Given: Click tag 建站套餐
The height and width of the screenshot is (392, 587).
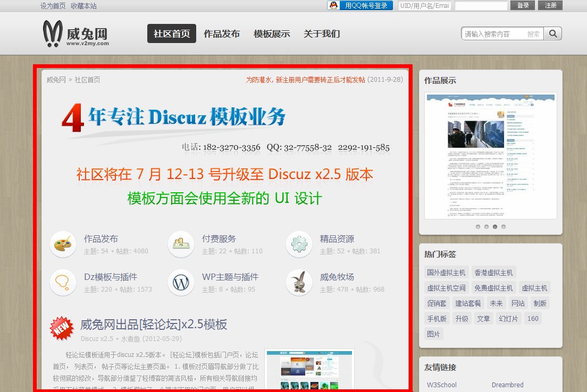Looking at the screenshot, I should tap(468, 303).
